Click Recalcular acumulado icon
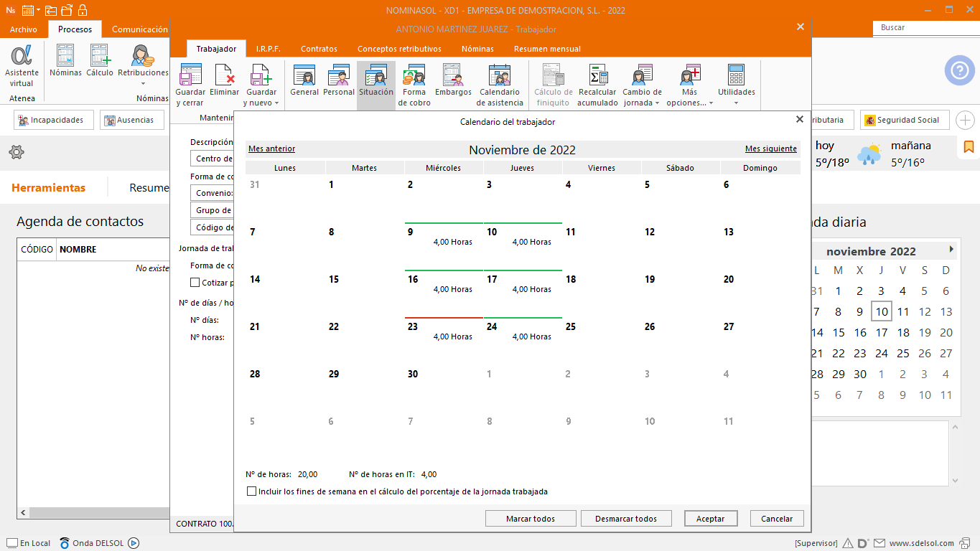The height and width of the screenshot is (551, 980). [x=598, y=75]
